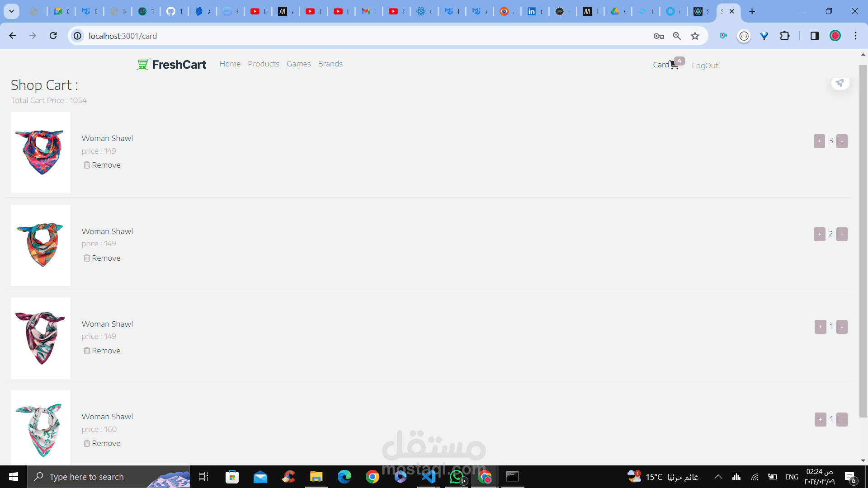The height and width of the screenshot is (488, 868).
Task: Open Visual Studio Code from taskbar
Action: click(x=429, y=477)
